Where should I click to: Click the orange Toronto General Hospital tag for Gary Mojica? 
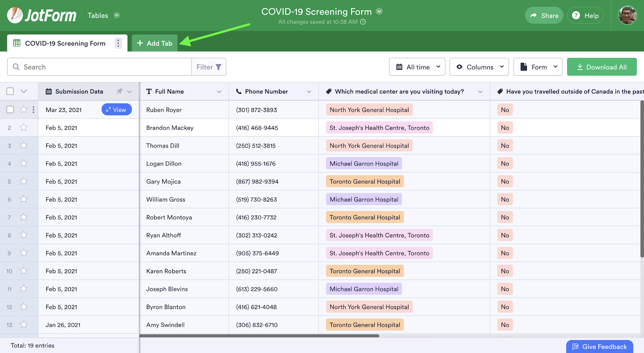click(365, 181)
